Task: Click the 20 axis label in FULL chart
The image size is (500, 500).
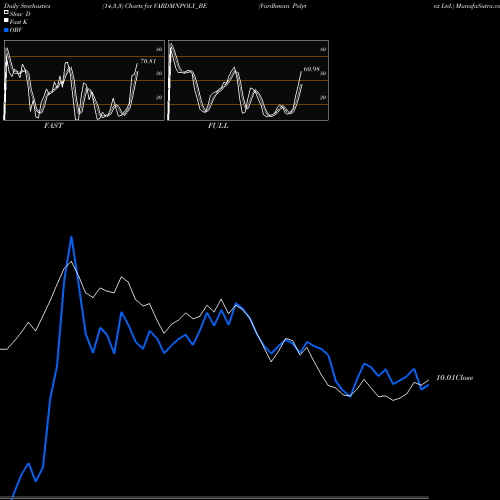Action: point(323,97)
